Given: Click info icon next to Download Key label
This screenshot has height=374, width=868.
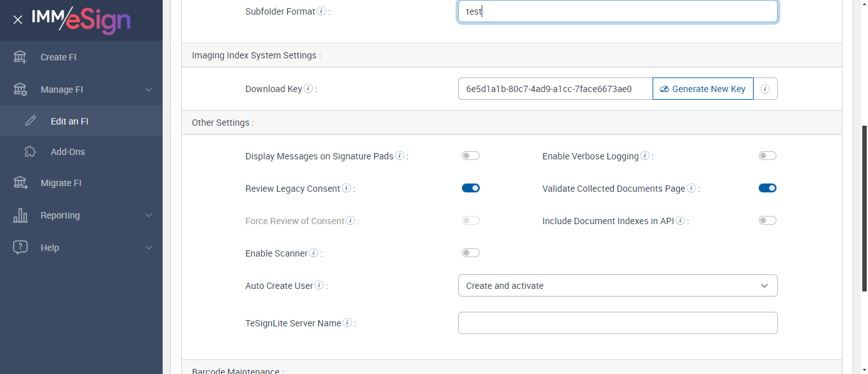Looking at the screenshot, I should [308, 89].
